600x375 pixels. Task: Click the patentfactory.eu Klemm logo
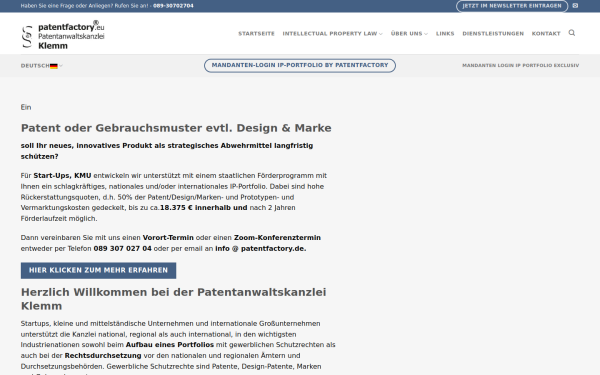[x=63, y=34]
